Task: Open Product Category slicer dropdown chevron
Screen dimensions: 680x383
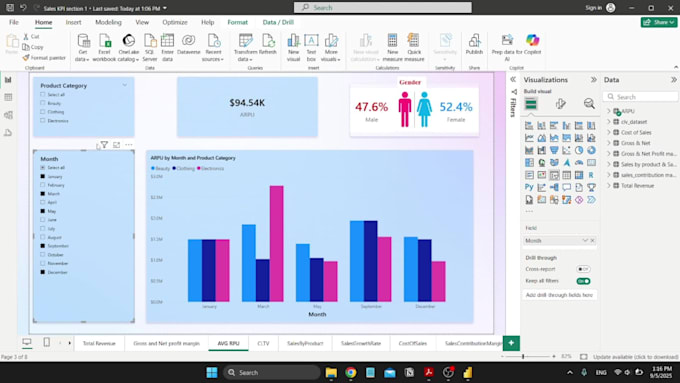Action: tap(125, 85)
